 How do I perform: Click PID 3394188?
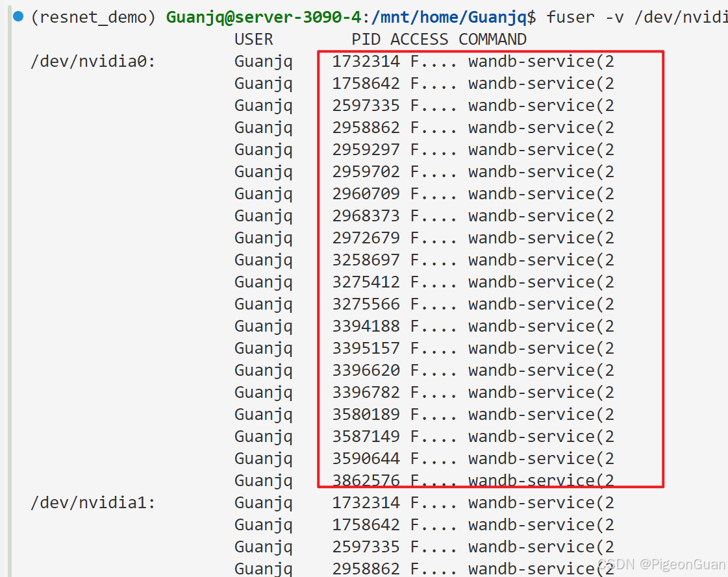(x=366, y=326)
